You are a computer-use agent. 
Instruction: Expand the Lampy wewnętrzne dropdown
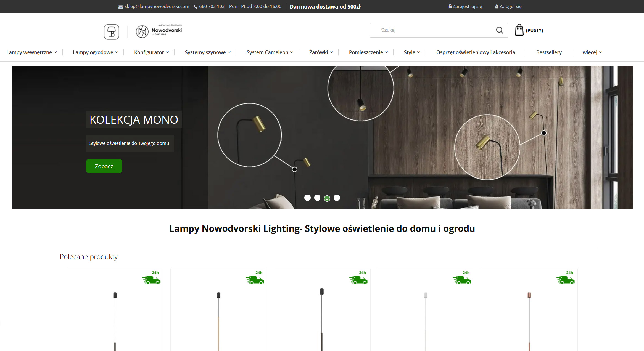click(x=30, y=52)
